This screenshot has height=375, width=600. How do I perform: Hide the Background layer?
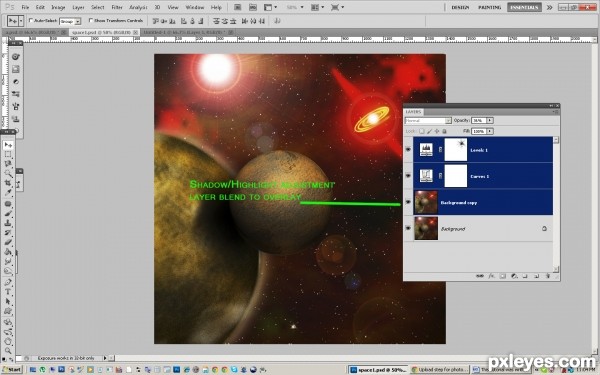click(x=408, y=228)
